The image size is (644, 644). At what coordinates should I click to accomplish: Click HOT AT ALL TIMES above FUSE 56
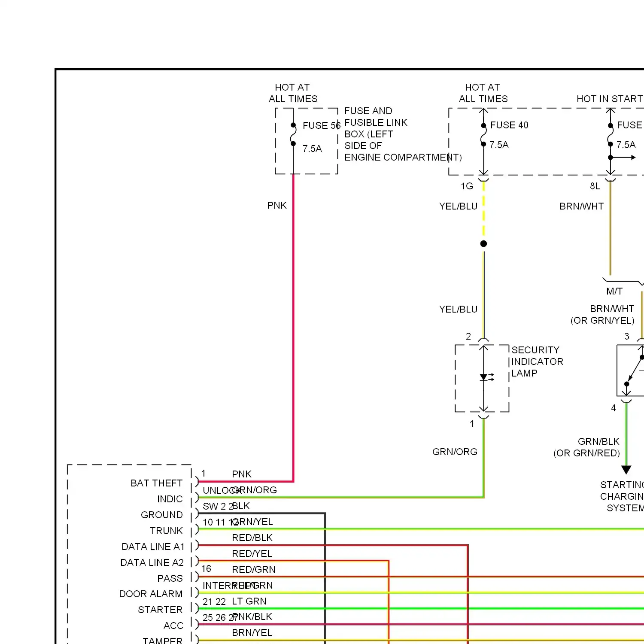(293, 93)
